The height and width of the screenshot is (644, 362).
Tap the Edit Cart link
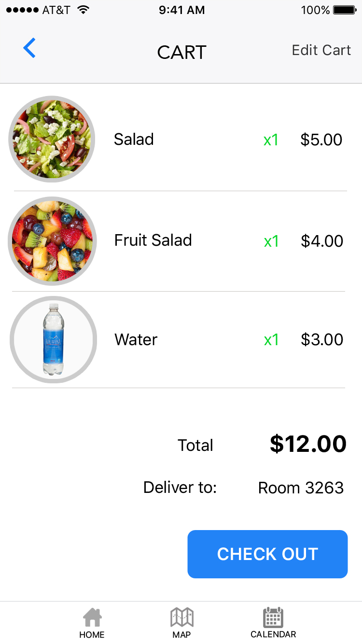321,50
